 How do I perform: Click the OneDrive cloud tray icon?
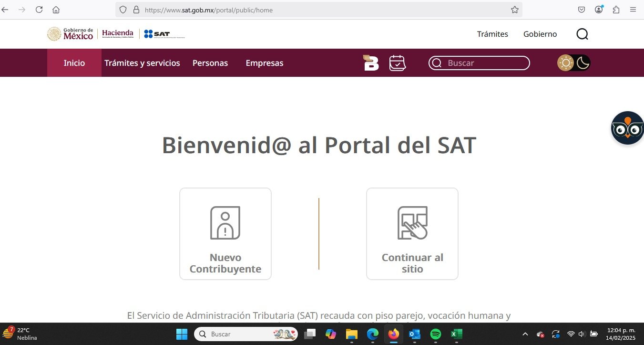[x=541, y=334]
